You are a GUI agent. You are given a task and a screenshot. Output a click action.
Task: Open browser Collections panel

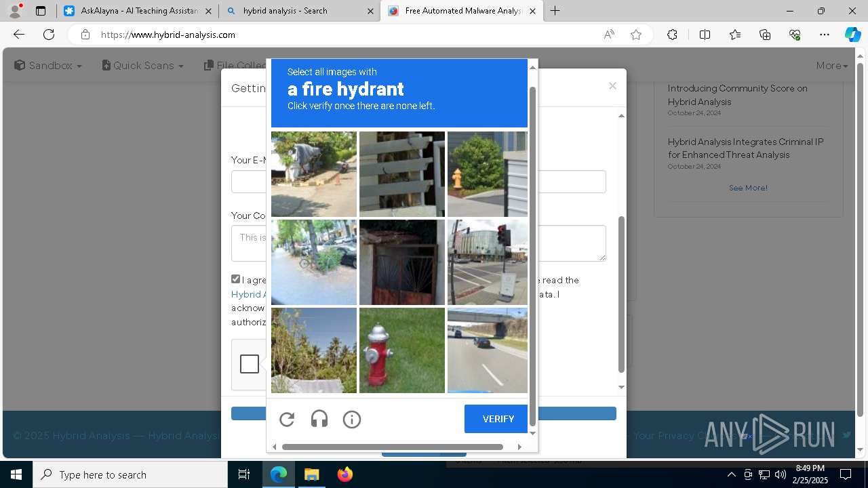click(x=765, y=35)
